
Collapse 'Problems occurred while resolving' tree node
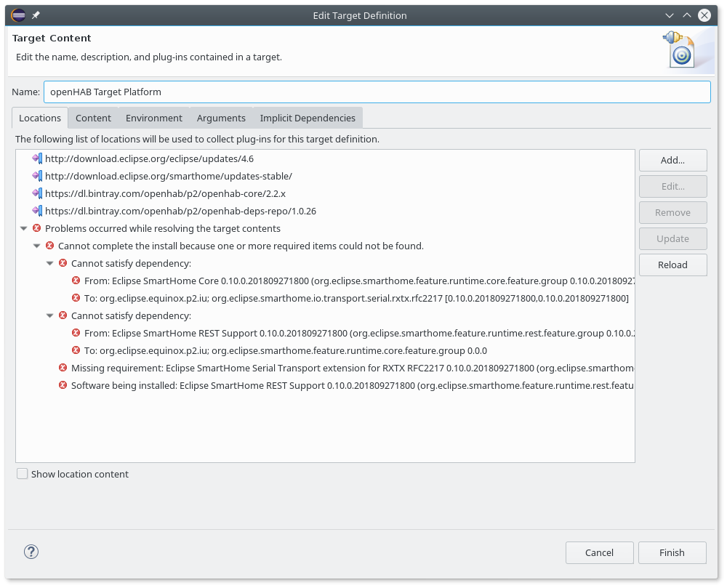(24, 228)
